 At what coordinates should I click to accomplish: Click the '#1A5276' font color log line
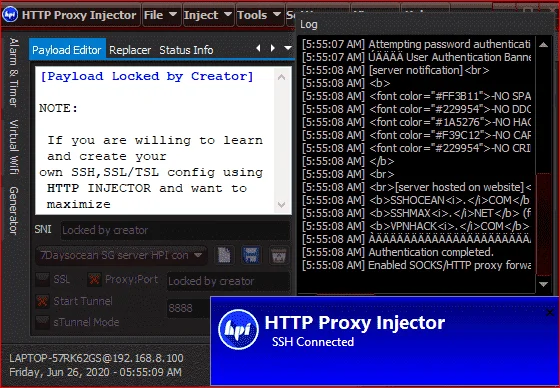(416, 122)
